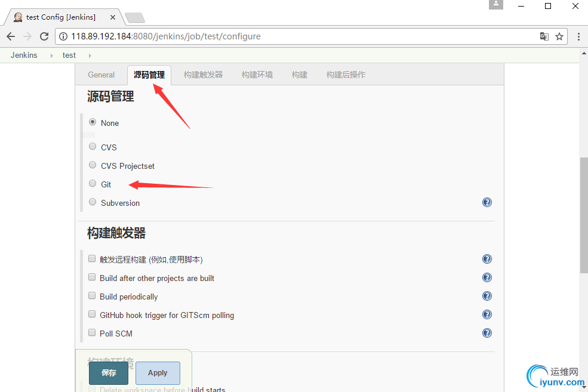Open test breadcrumb link
588x392 pixels.
click(69, 55)
